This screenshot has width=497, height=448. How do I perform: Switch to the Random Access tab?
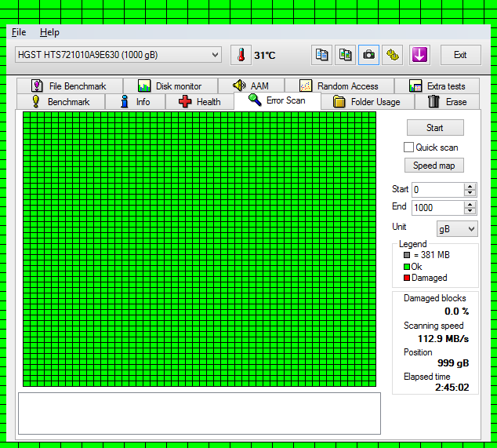pyautogui.click(x=339, y=86)
